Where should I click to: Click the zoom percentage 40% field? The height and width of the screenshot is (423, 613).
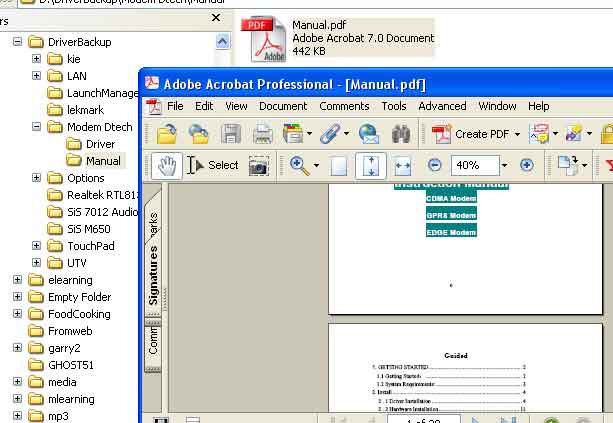[475, 165]
